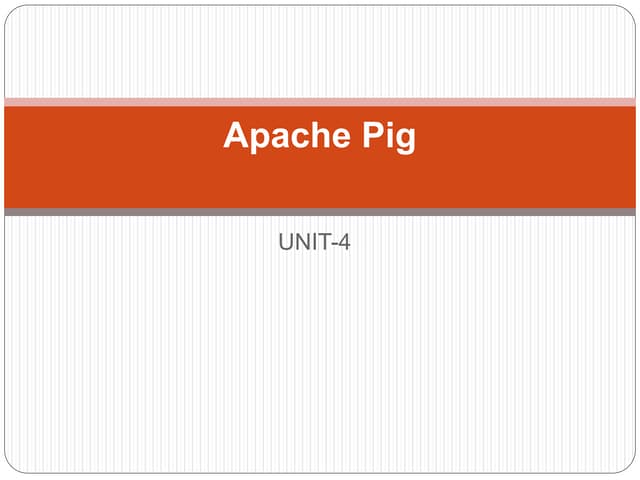
Task: Select the "UNIT-4" subtitle text
Action: tap(313, 241)
